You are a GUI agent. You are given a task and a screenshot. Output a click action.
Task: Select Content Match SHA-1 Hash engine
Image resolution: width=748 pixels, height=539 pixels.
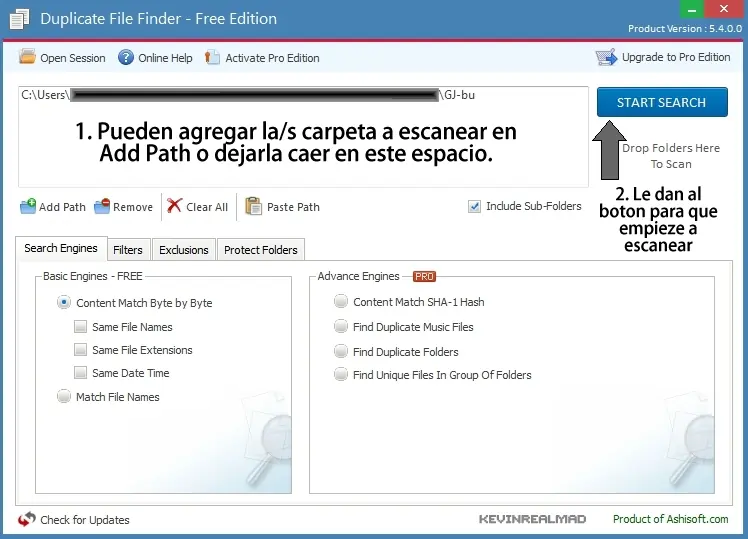[x=341, y=301]
